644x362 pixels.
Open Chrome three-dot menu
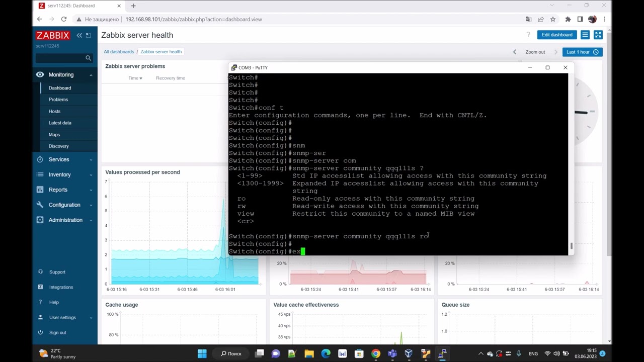pyautogui.click(x=604, y=19)
